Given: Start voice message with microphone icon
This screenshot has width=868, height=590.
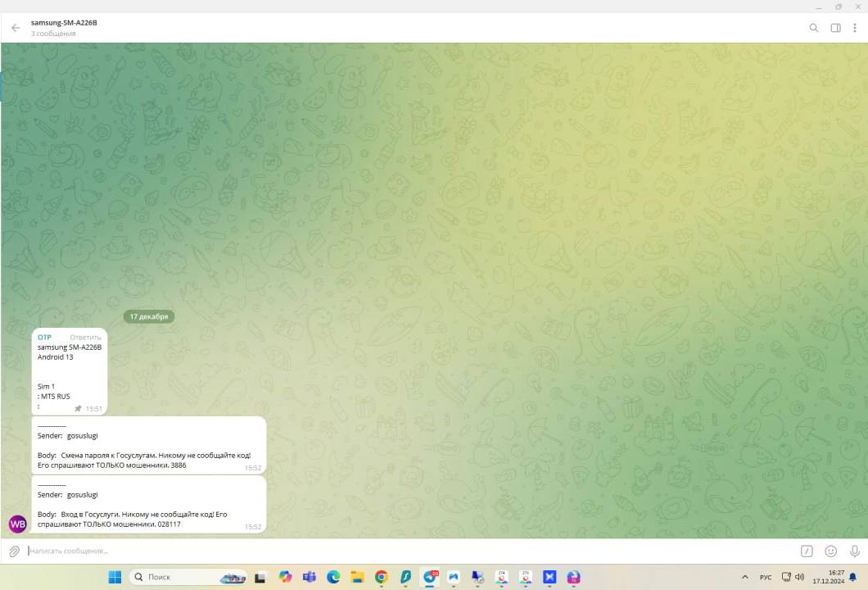Looking at the screenshot, I should coord(855,551).
